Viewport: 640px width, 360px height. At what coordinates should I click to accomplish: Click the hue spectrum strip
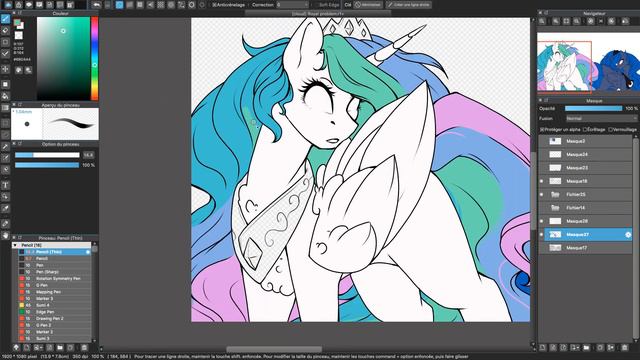coord(95,58)
